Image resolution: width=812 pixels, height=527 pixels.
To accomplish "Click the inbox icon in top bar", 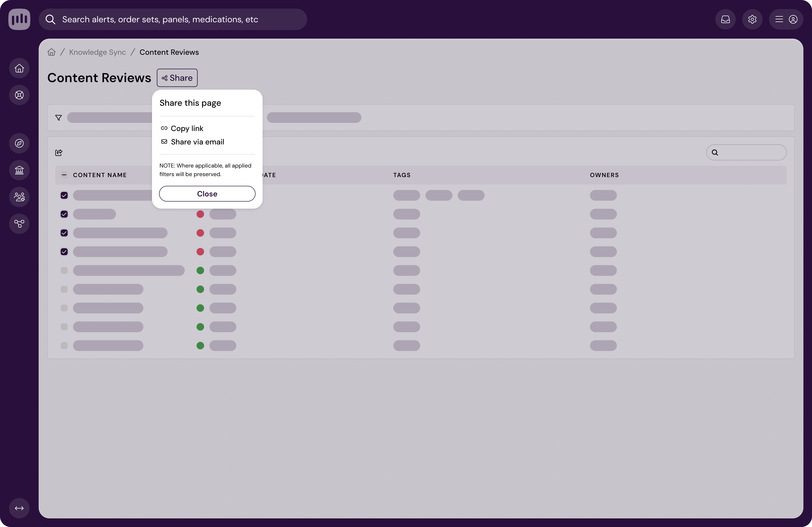I will 725,19.
